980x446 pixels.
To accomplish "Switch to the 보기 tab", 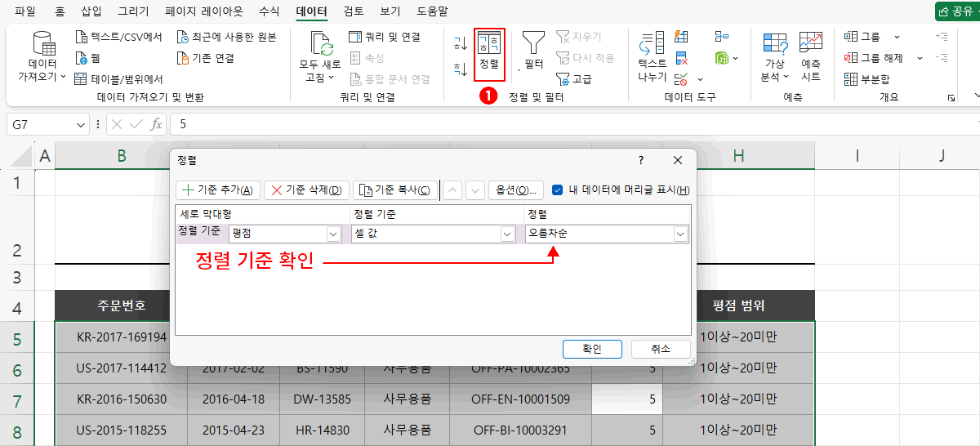I will (x=390, y=11).
